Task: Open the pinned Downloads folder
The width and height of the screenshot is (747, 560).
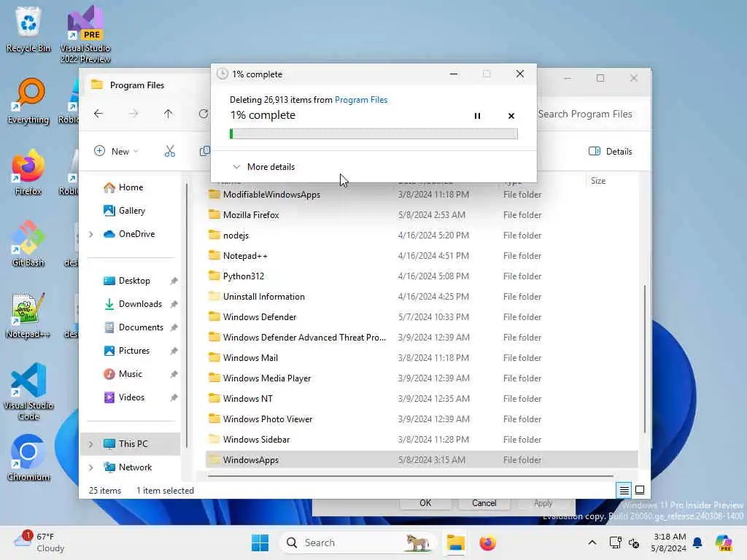Action: pos(140,304)
